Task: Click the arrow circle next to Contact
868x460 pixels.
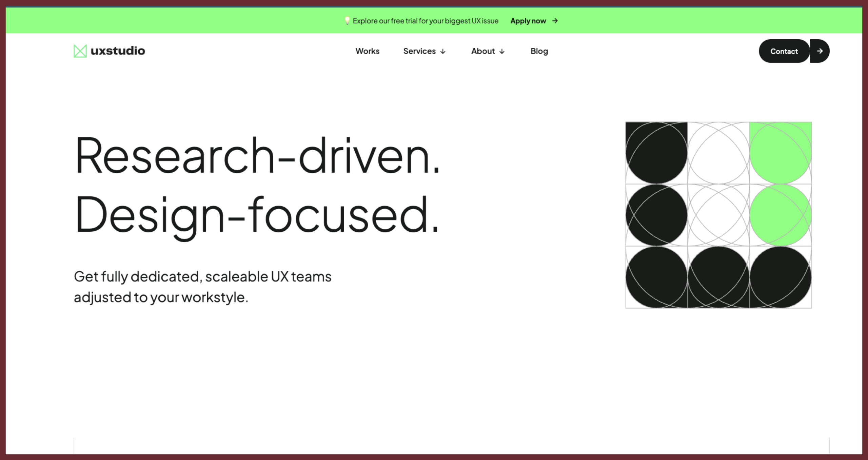Action: tap(820, 51)
